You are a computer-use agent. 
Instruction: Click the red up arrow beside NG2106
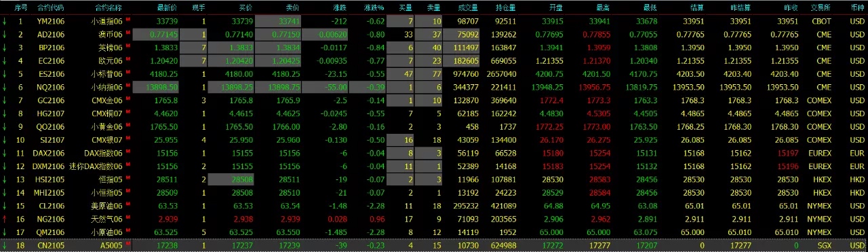(x=5, y=219)
